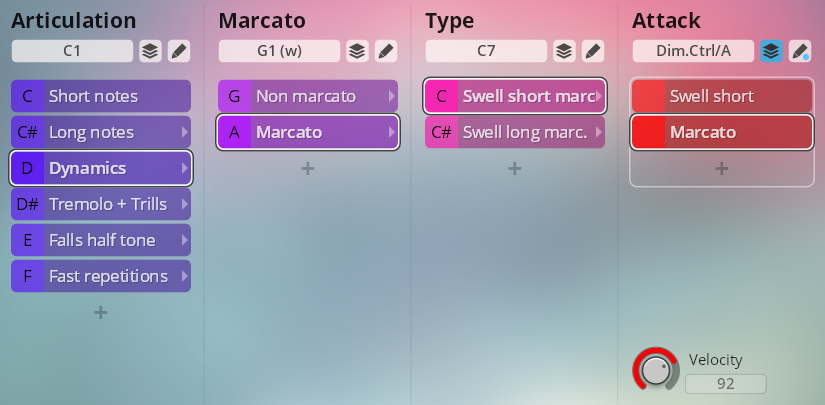Click the pencil edit icon in Marcato column
825x405 pixels.
pyautogui.click(x=385, y=51)
